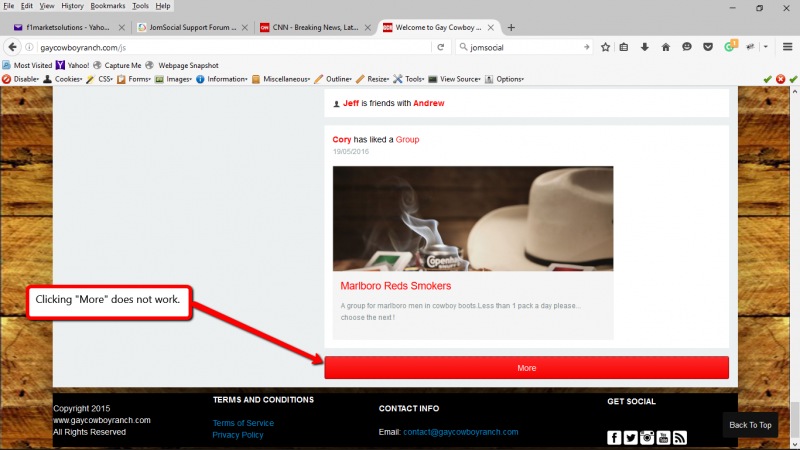Open Instagram social icon in footer
Viewport: 800px width, 450px height.
(647, 438)
